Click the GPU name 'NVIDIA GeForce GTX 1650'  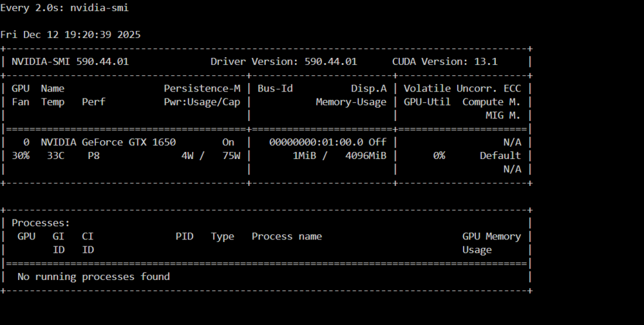click(x=108, y=142)
